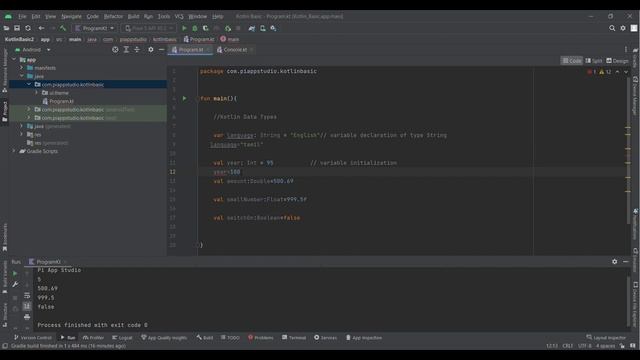Open TODO tool window

(230, 338)
